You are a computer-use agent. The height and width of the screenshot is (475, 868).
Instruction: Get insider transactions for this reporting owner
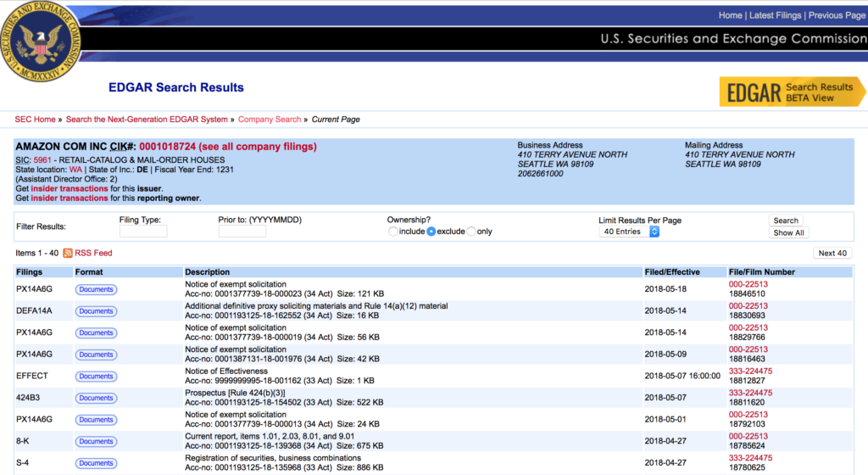(x=70, y=198)
